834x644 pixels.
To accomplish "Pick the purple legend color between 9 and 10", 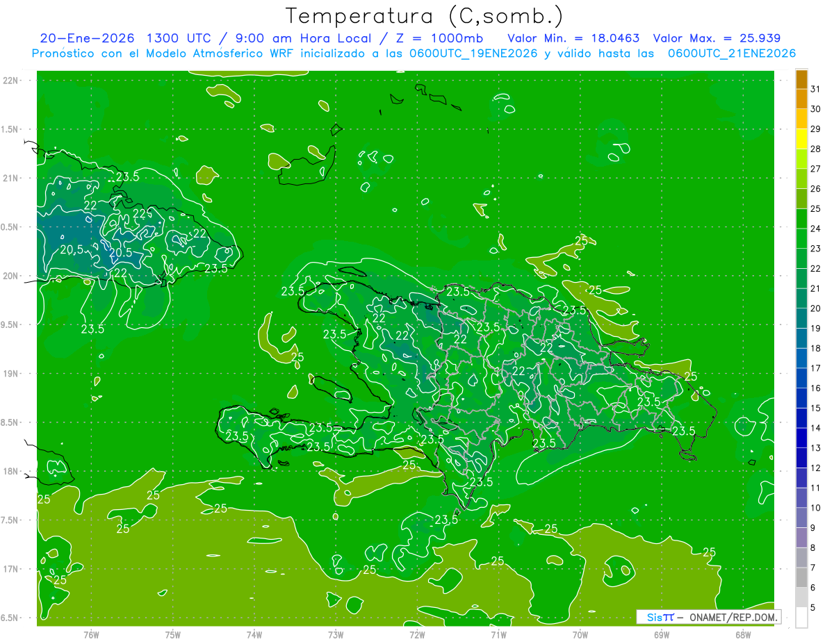I will 801,518.
